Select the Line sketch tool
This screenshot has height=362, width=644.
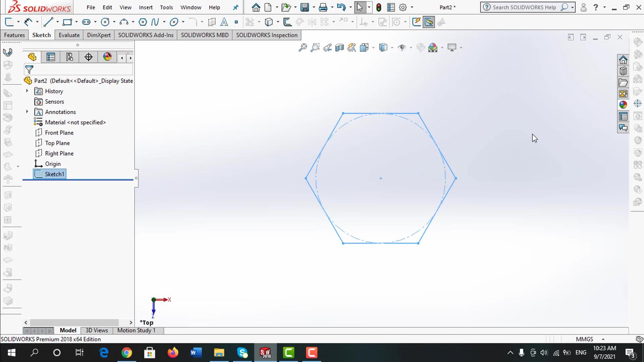pyautogui.click(x=48, y=22)
